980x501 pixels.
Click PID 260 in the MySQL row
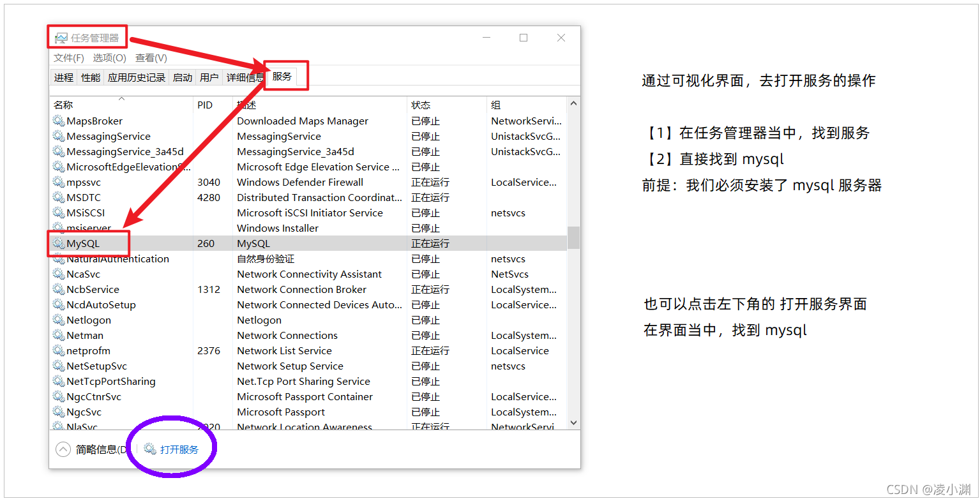coord(206,243)
